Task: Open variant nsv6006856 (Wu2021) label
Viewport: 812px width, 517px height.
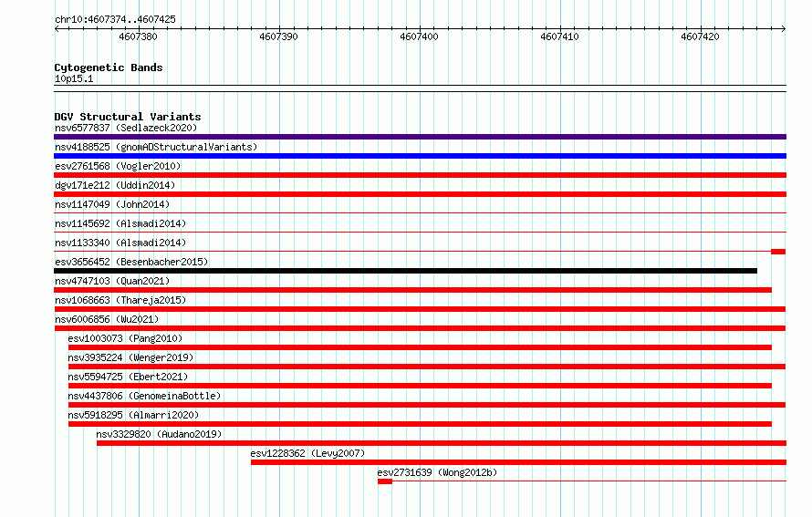Action: (x=107, y=319)
